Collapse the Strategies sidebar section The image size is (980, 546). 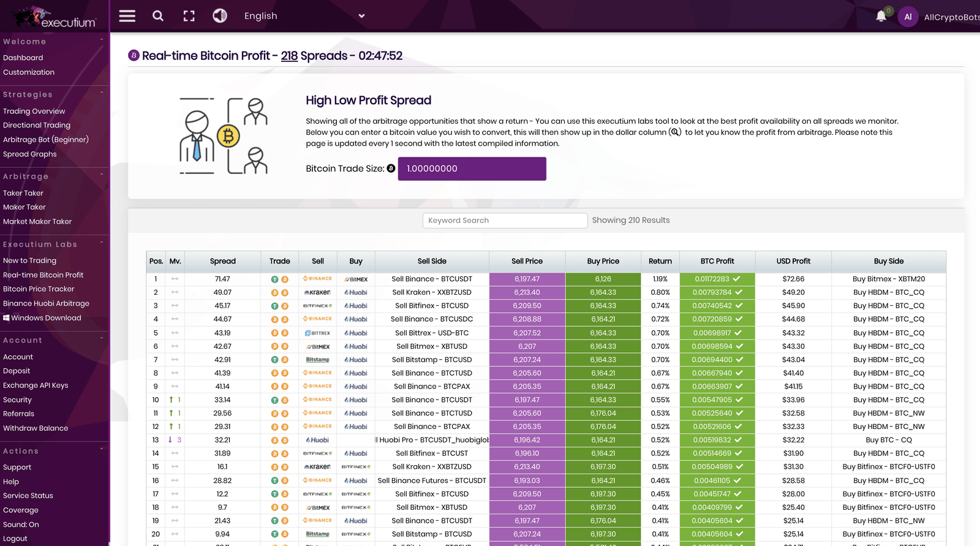tap(102, 94)
